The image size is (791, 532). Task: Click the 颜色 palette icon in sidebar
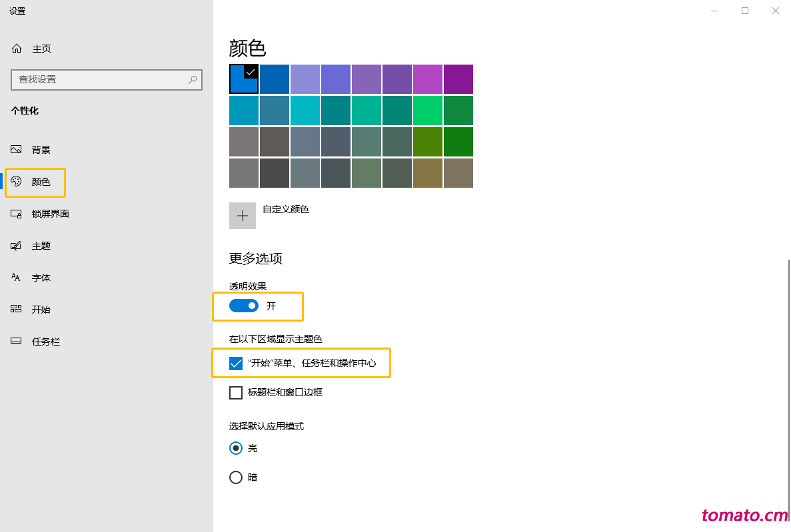tap(16, 182)
